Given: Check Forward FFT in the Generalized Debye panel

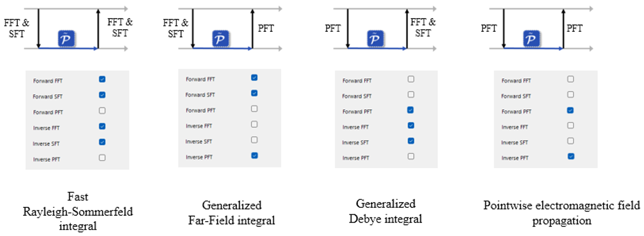Looking at the screenshot, I should pos(410,79).
